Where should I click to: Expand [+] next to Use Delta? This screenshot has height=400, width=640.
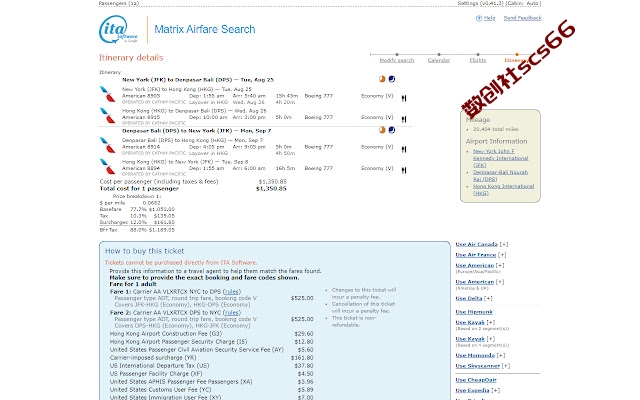click(488, 299)
